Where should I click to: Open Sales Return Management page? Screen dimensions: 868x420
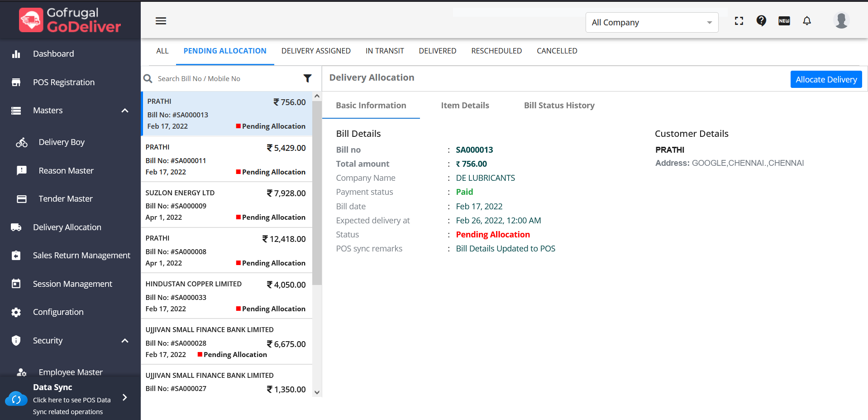[x=81, y=256]
